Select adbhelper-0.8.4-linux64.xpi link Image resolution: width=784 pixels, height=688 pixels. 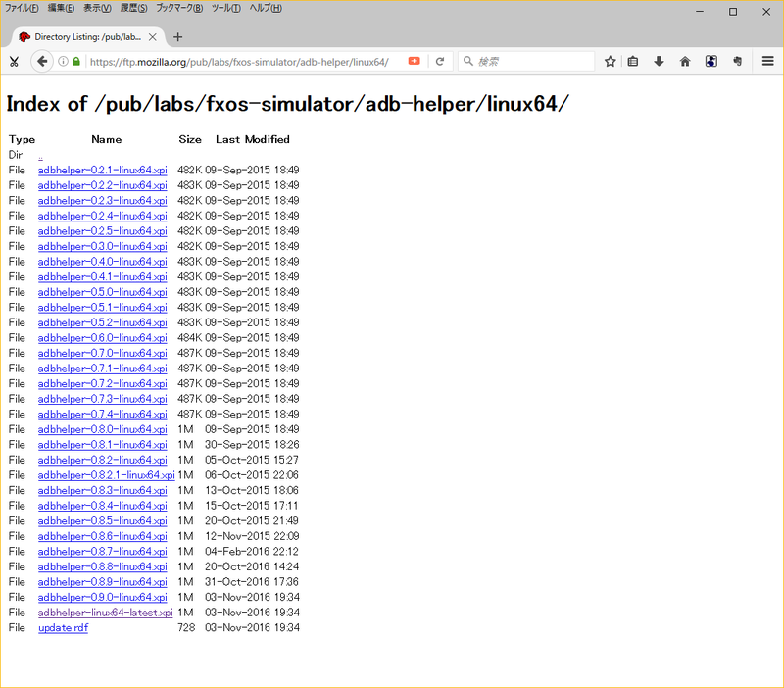coord(103,506)
